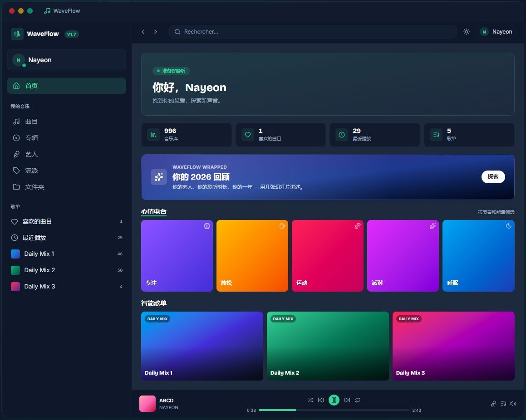Open the Nayeon profile menu in top bar

coord(496,32)
